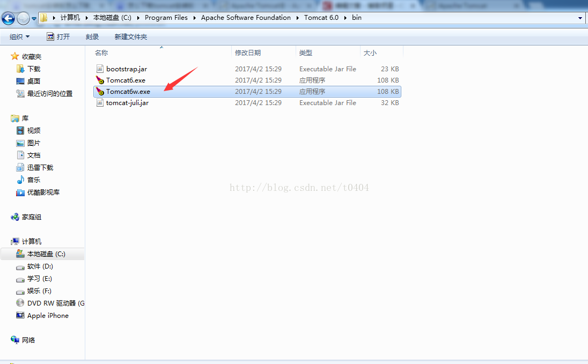Screen dimensions: 588x364
Task: Select Apple iPhone device
Action: pyautogui.click(x=48, y=316)
